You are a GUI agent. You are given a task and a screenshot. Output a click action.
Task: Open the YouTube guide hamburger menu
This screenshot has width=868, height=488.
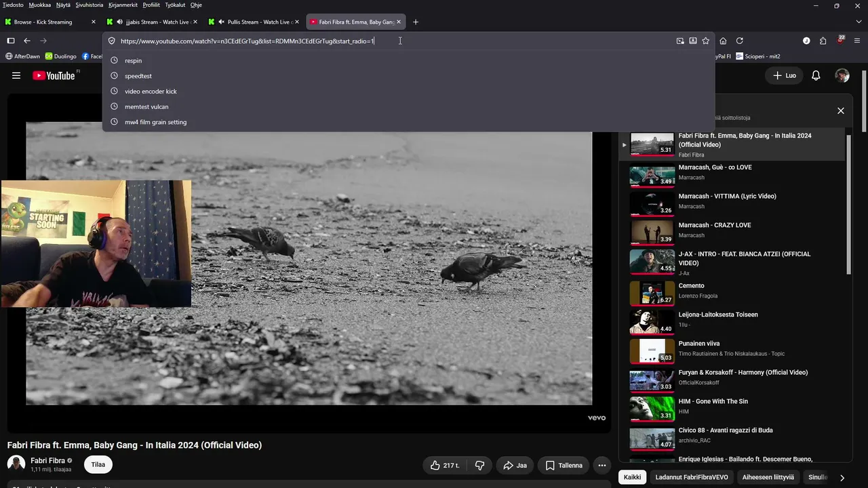pyautogui.click(x=16, y=75)
